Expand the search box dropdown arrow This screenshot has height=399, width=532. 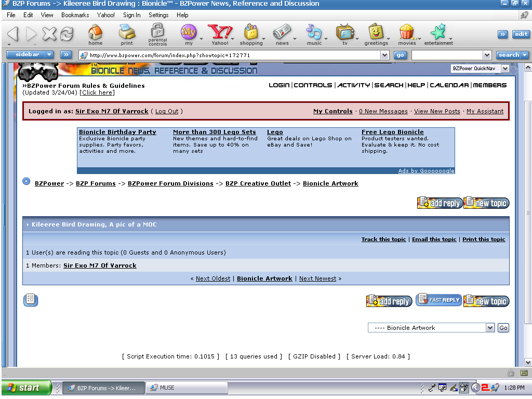[x=487, y=55]
